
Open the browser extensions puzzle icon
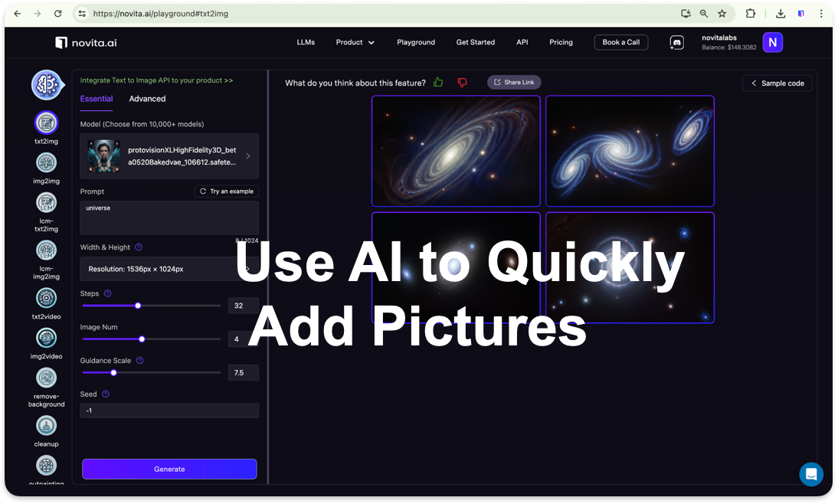pyautogui.click(x=751, y=14)
